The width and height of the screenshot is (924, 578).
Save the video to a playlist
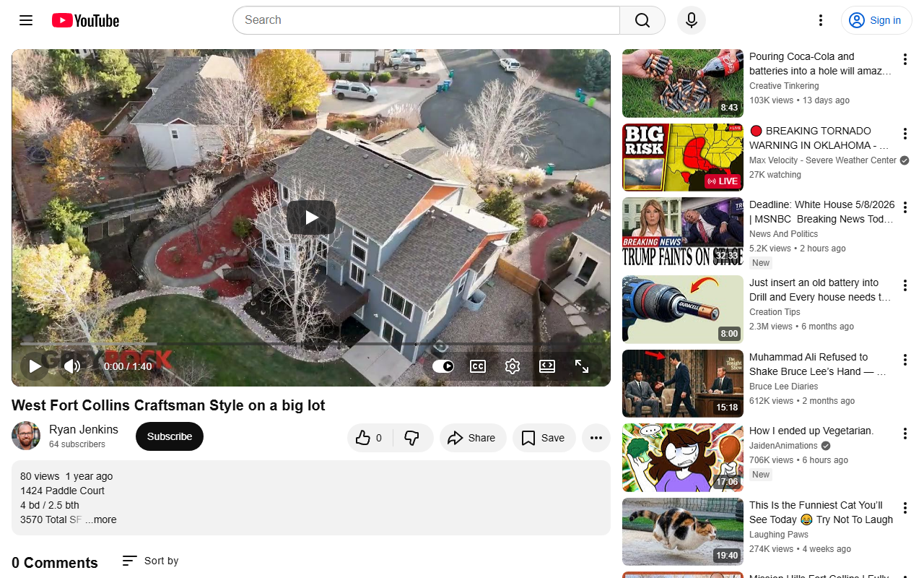(544, 438)
